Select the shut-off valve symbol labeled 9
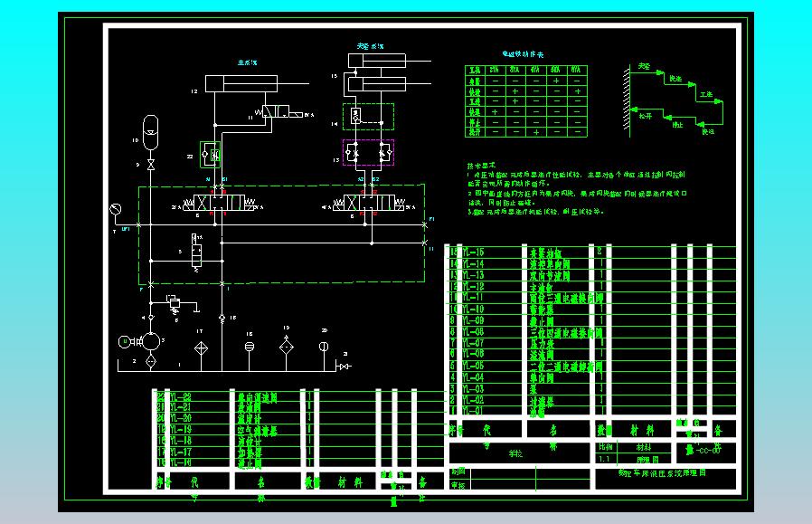Screen dimensions: 812x524 [151, 165]
